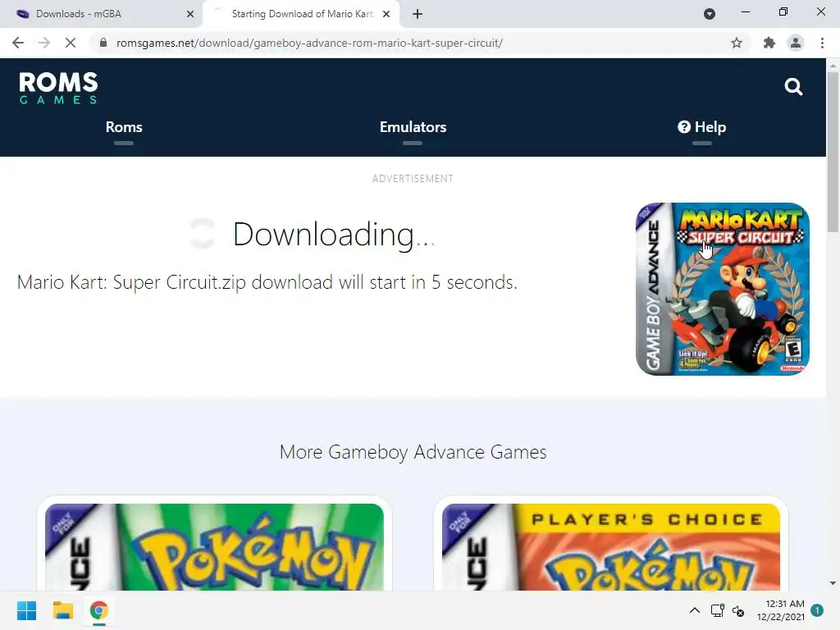
Task: Open Chrome three-dot menu
Action: (x=822, y=43)
